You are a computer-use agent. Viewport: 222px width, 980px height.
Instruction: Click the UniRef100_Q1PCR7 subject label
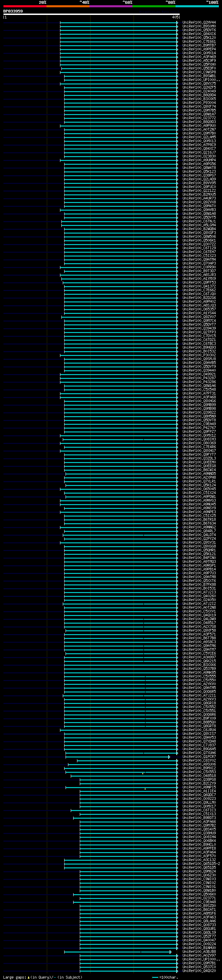tap(199, 757)
